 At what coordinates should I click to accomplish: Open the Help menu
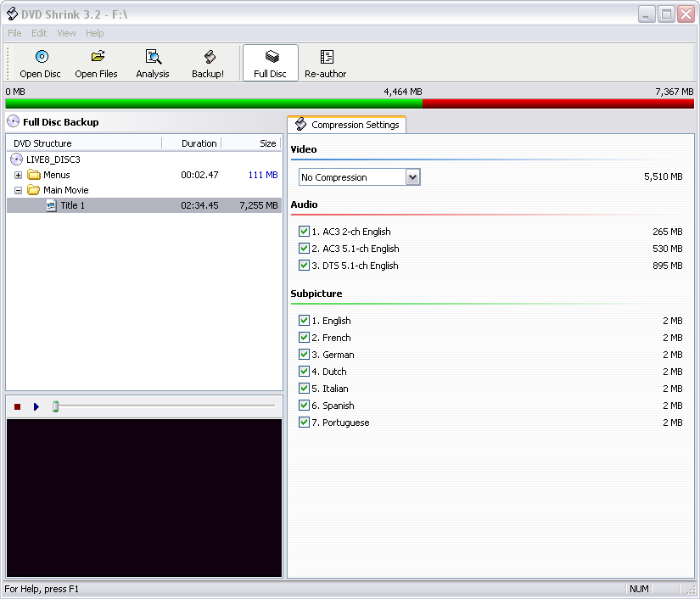[x=95, y=33]
